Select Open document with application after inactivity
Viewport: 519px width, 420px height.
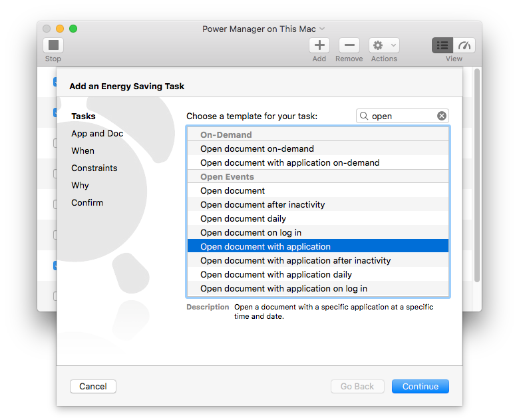pos(318,260)
